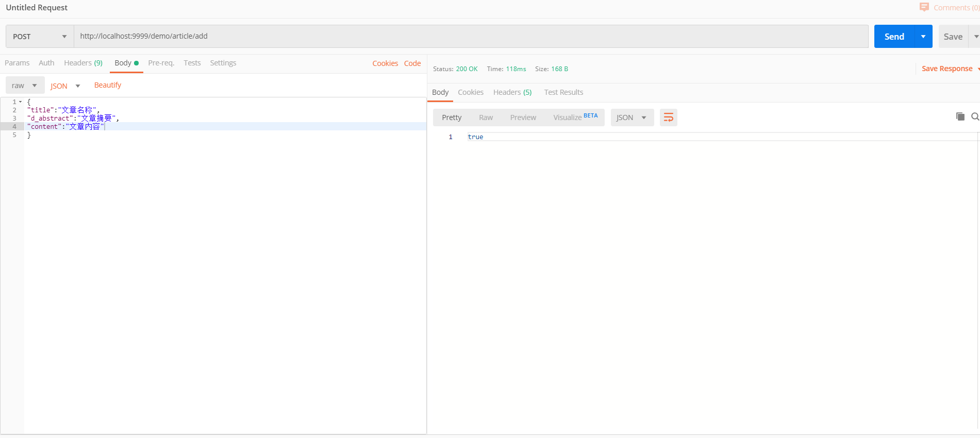Image resolution: width=980 pixels, height=438 pixels.
Task: Open the raw body type dropdown
Action: [x=25, y=86]
